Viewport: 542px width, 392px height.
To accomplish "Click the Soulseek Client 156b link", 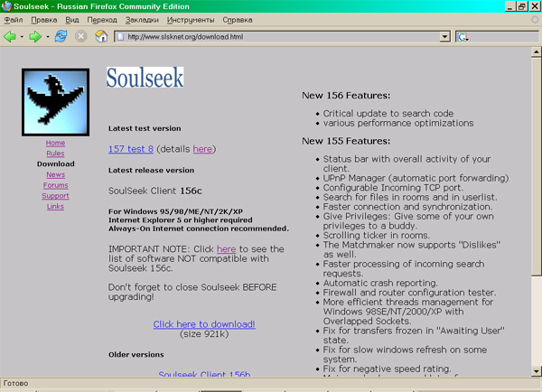I will coord(204,374).
